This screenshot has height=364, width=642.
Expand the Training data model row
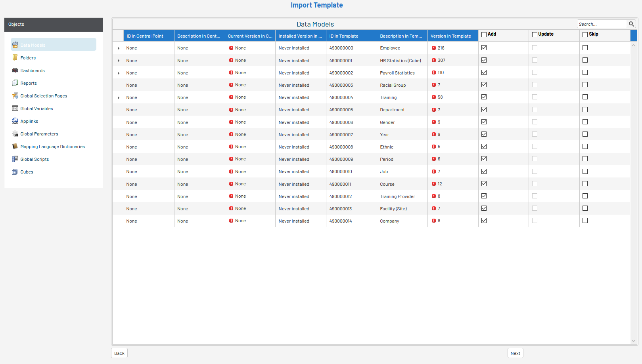[x=119, y=98]
